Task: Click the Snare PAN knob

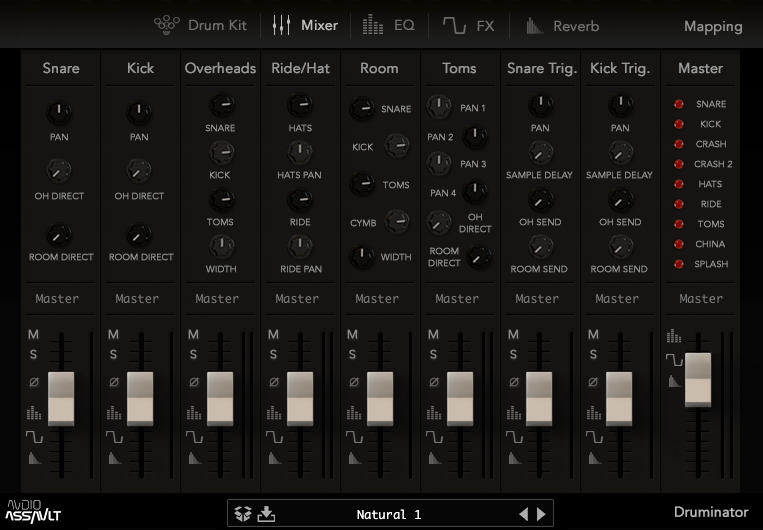Action: (x=59, y=113)
